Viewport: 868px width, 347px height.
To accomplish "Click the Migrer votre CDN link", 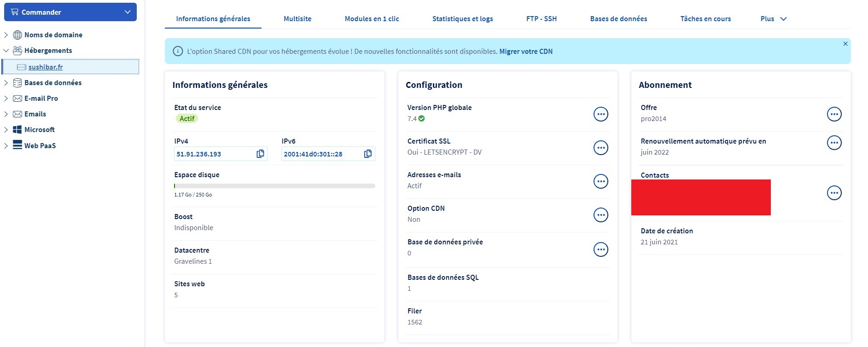I will pos(525,52).
